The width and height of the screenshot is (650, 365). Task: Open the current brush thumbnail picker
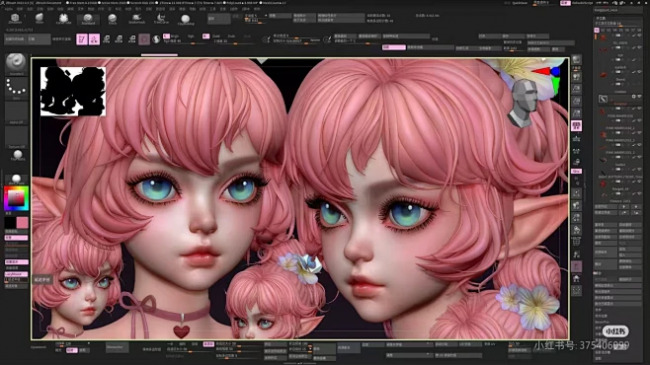(x=16, y=64)
